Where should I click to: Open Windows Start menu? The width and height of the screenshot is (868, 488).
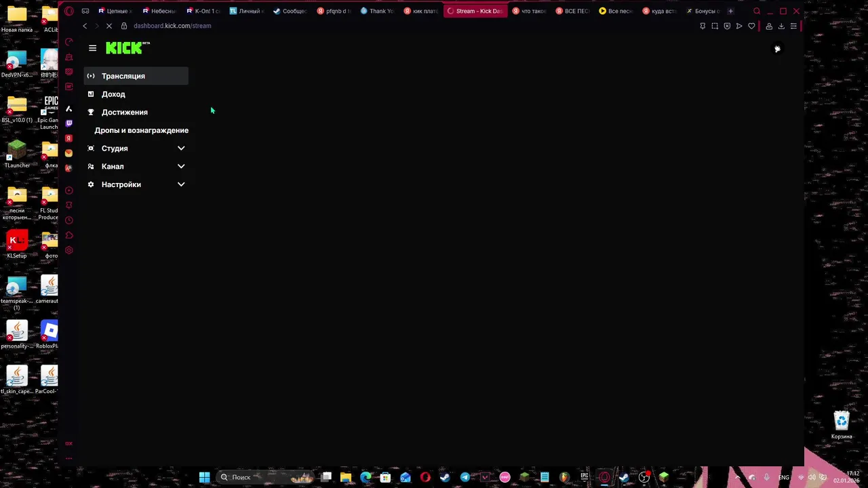tap(204, 477)
